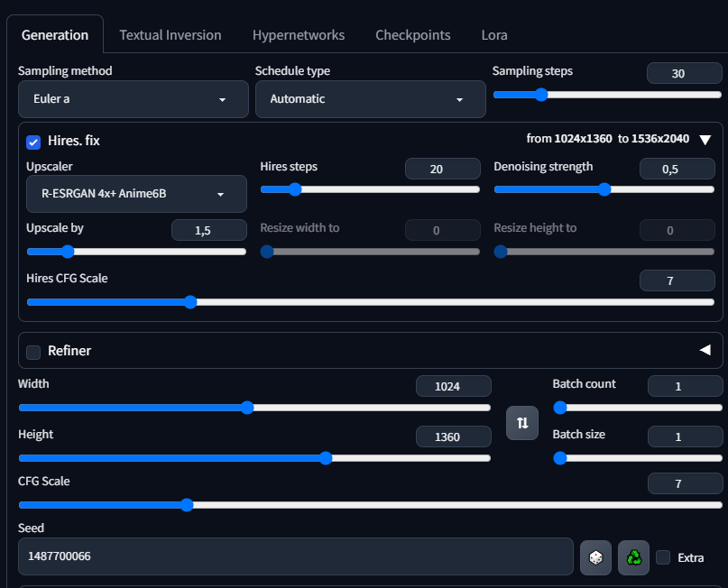Image resolution: width=728 pixels, height=588 pixels.
Task: Click the main CFG Scale number field
Action: click(x=686, y=483)
